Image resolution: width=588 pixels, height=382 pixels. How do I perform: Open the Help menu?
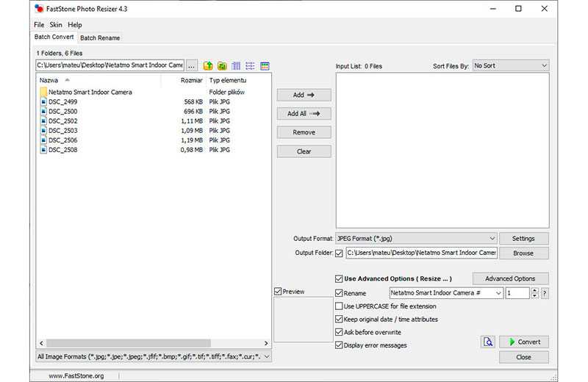click(x=75, y=25)
